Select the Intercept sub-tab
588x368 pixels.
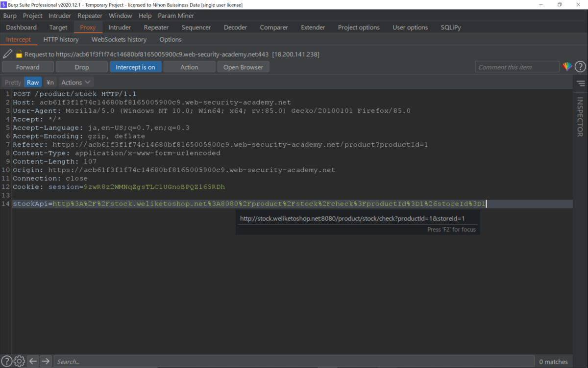19,39
